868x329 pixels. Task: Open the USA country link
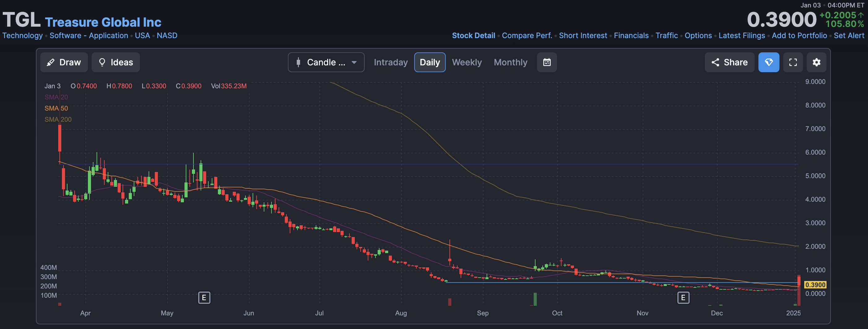tap(142, 35)
